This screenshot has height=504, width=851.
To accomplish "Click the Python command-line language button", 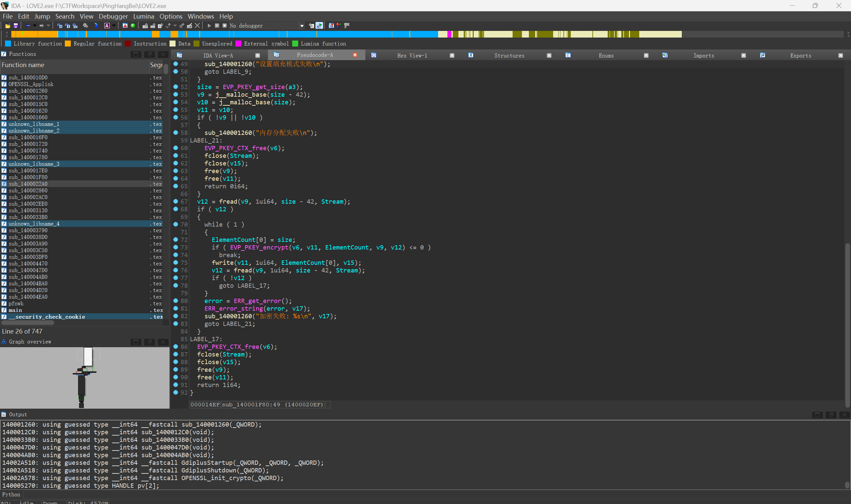I will [x=11, y=494].
